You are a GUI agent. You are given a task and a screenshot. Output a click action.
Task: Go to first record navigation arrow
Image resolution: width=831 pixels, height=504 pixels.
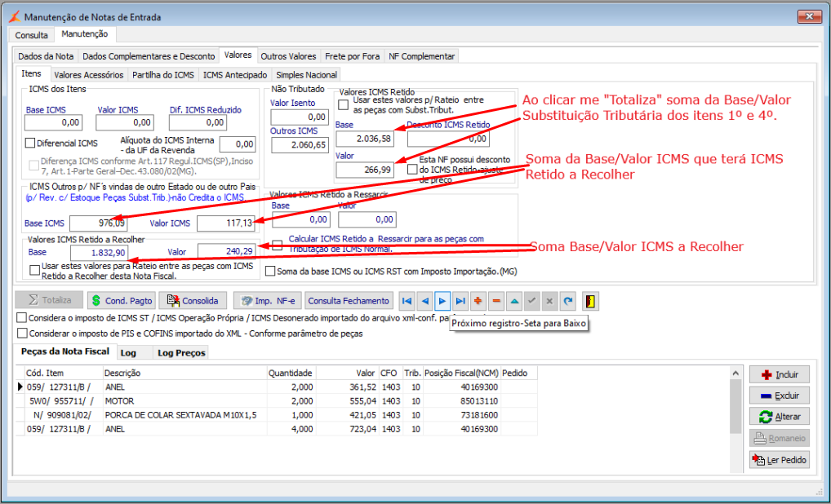click(407, 301)
